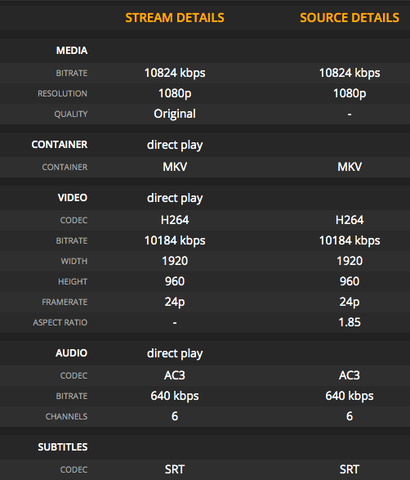Select the stream audio codec AC3
Viewport: 410px width, 480px height.
(x=175, y=375)
